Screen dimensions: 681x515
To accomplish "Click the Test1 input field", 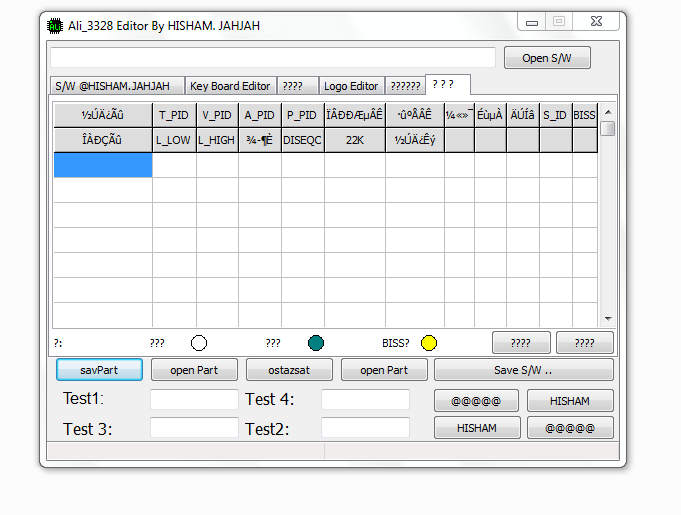I will coord(194,399).
